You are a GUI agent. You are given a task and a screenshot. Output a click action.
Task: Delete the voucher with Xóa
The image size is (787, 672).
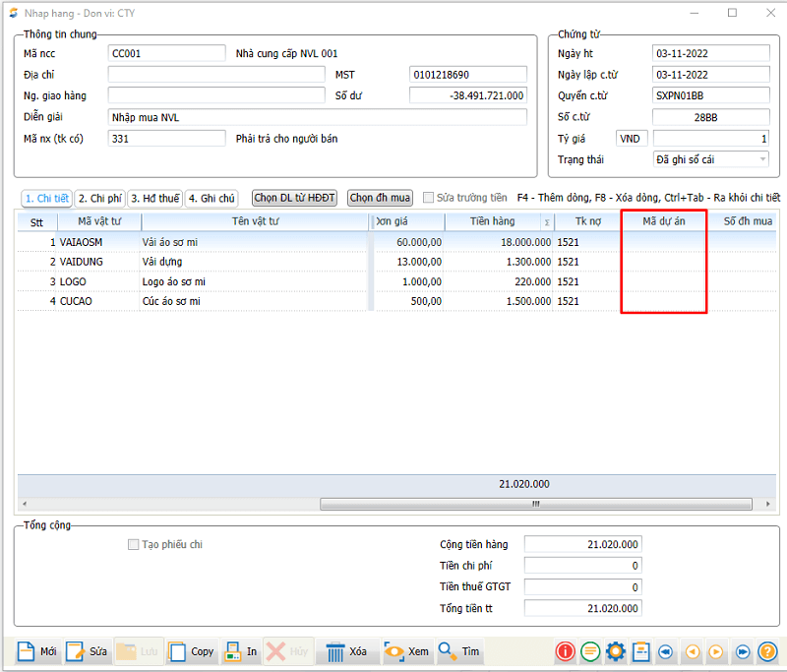click(346, 651)
